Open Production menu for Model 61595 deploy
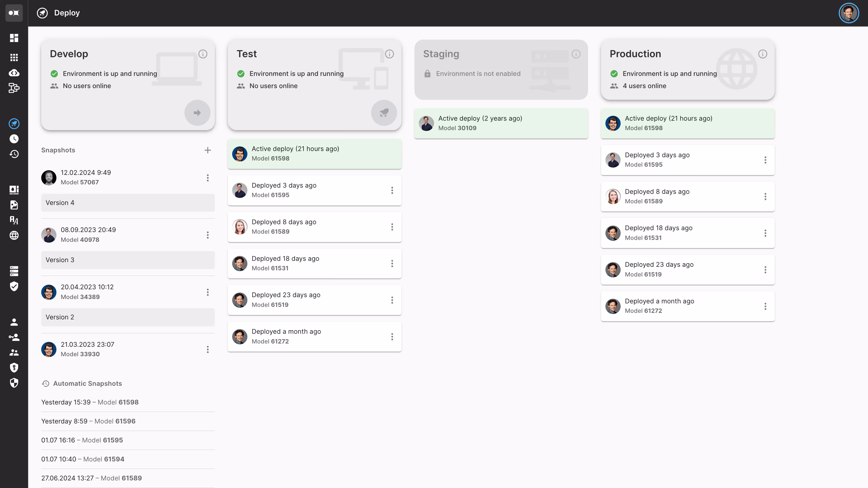Image resolution: width=868 pixels, height=488 pixels. pos(765,160)
